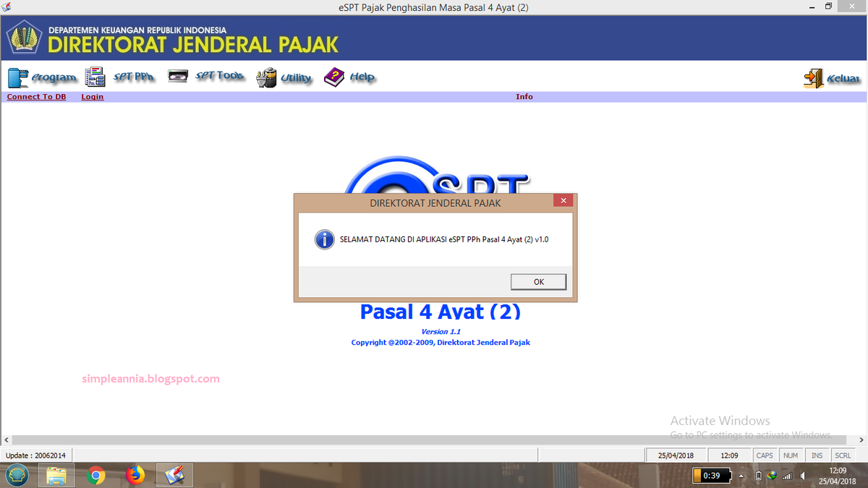Click the power battery tray icon
Viewport: 868px width, 488px height.
[758, 476]
